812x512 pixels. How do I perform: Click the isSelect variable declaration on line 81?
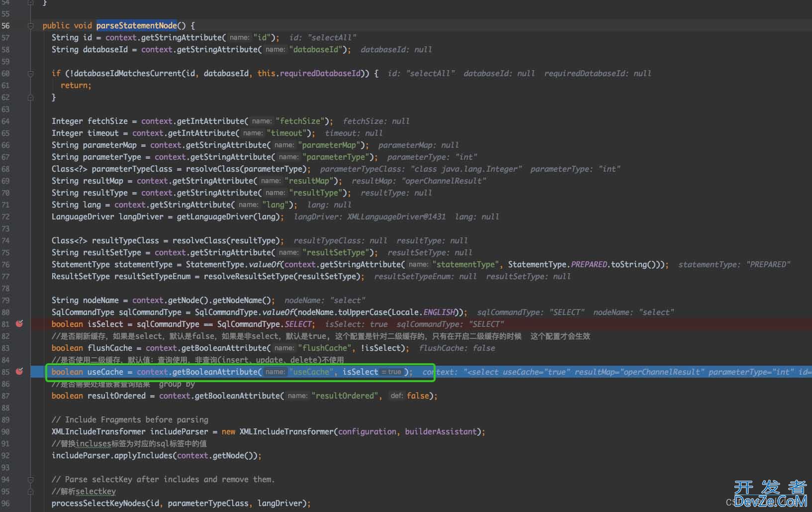[105, 324]
